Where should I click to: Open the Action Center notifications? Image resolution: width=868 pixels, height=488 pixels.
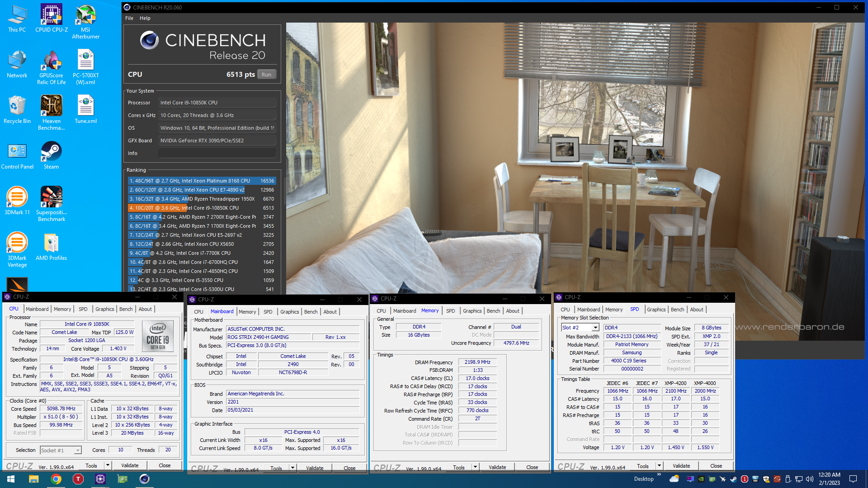click(853, 479)
